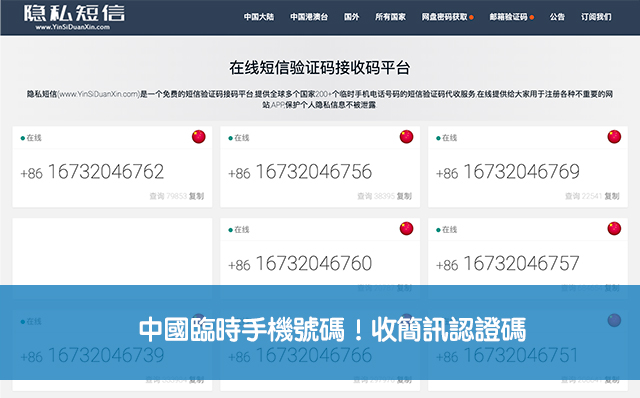Open the 邮箱验证码 menu item

511,17
